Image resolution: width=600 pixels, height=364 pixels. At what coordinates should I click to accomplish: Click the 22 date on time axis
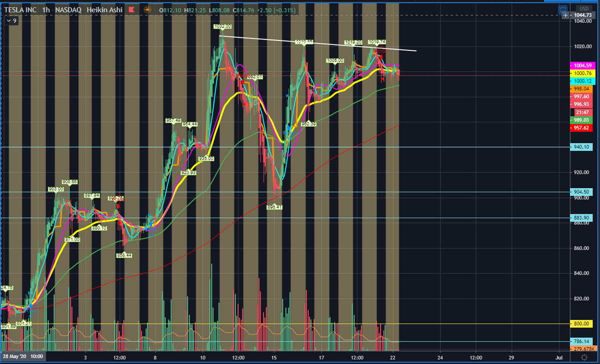click(393, 358)
